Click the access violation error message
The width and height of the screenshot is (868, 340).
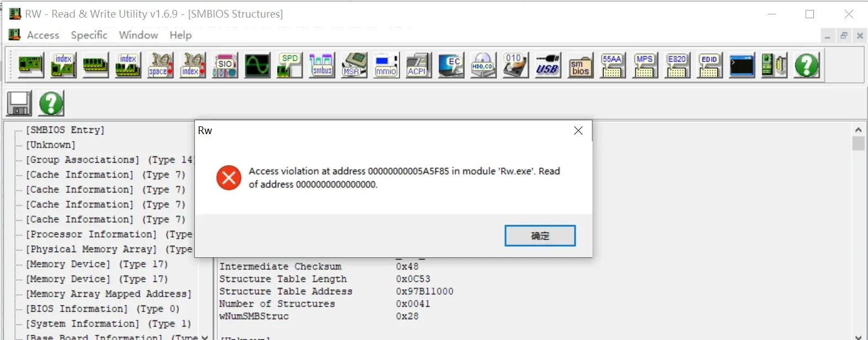[x=404, y=178]
